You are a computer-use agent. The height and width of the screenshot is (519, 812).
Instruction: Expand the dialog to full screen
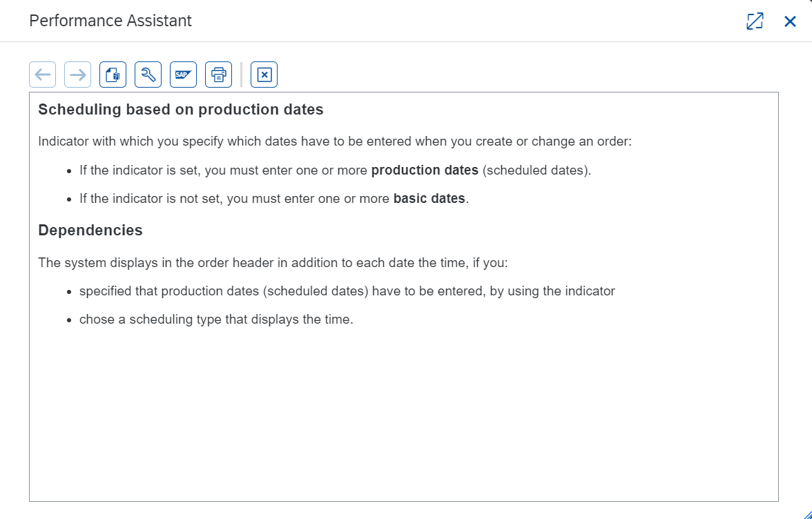[x=755, y=21]
